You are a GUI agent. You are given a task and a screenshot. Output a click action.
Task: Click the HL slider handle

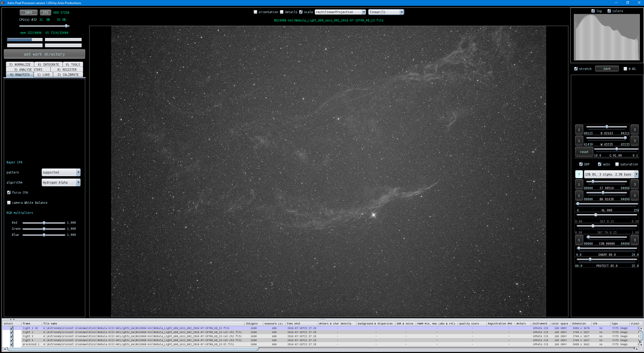pos(578,204)
